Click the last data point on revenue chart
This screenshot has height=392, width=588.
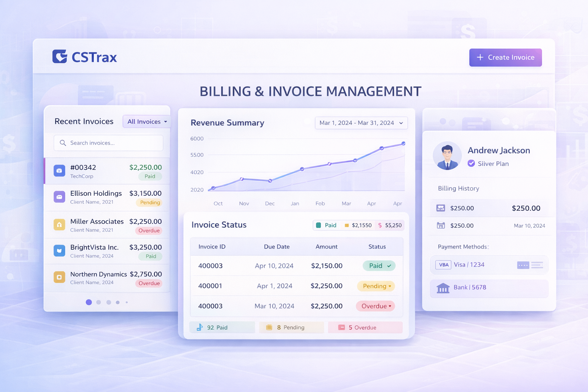coord(403,144)
